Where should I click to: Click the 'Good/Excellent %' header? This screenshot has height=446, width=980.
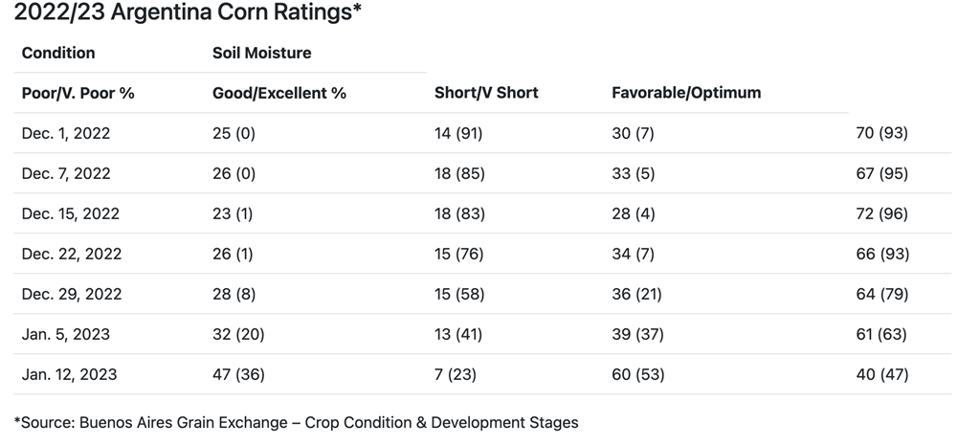(x=278, y=93)
